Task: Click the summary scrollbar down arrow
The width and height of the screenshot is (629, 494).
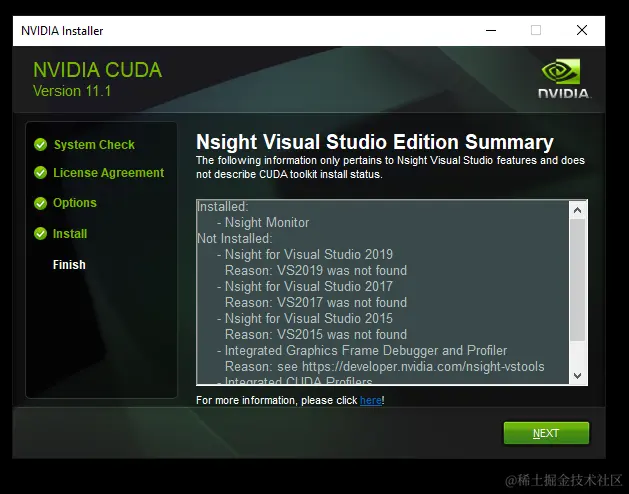Action: point(578,376)
